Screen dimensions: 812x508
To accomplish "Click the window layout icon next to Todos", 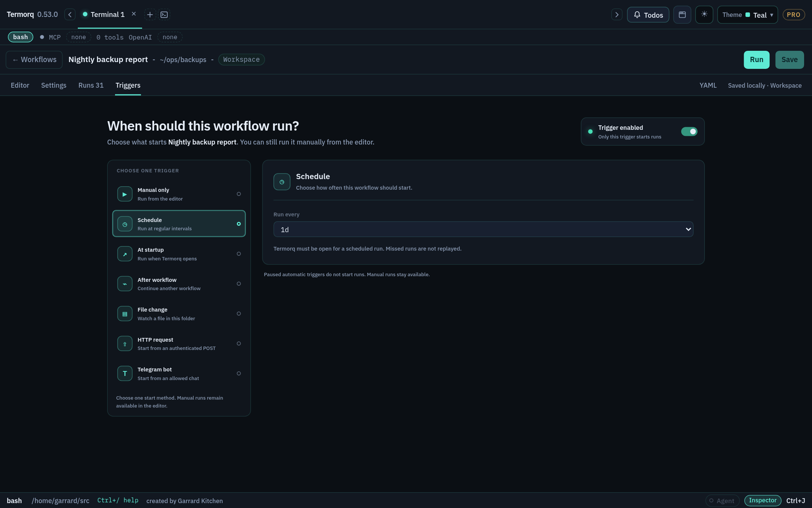I will click(x=682, y=15).
